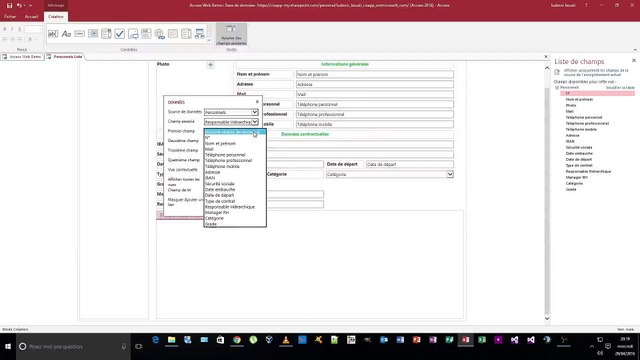The height and width of the screenshot is (360, 640).
Task: Select the Label (Aa) control
Action: 66,34
